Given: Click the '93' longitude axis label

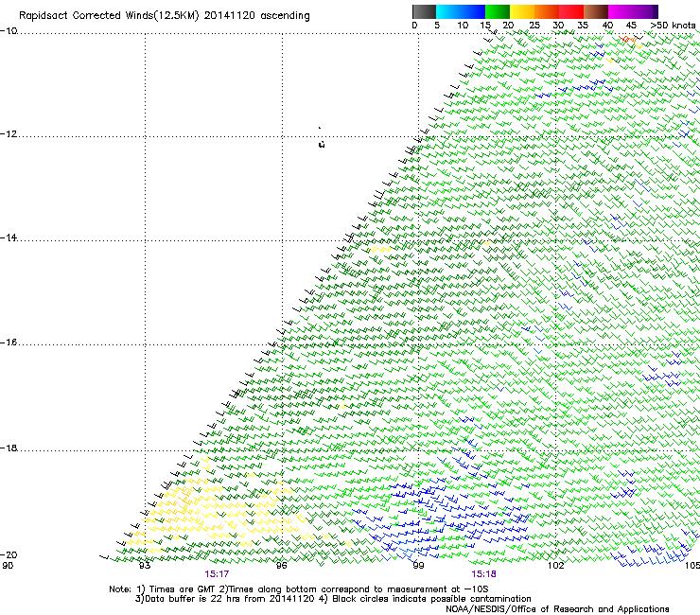Looking at the screenshot, I should 145,566.
